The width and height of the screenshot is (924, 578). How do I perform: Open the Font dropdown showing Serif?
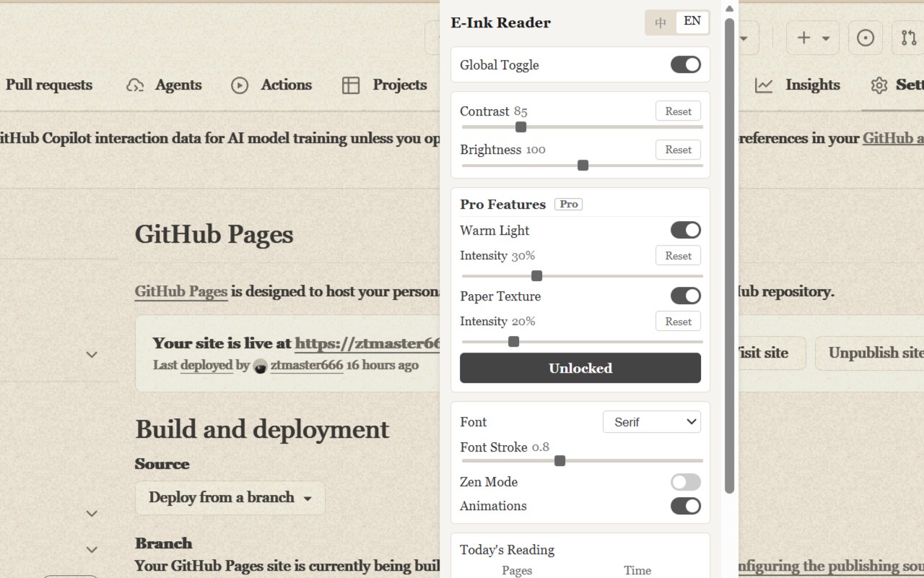click(x=652, y=422)
